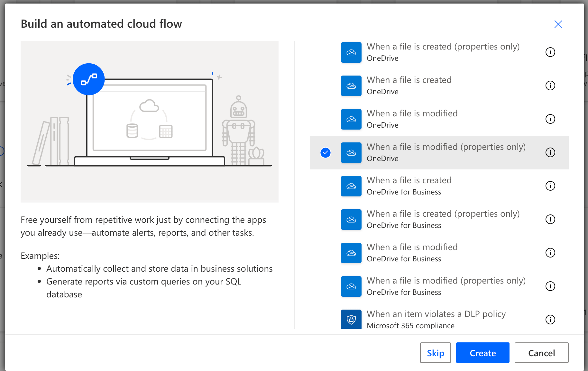Open info for selected OneDrive modified (properties only) trigger
The width and height of the screenshot is (588, 371).
[550, 152]
